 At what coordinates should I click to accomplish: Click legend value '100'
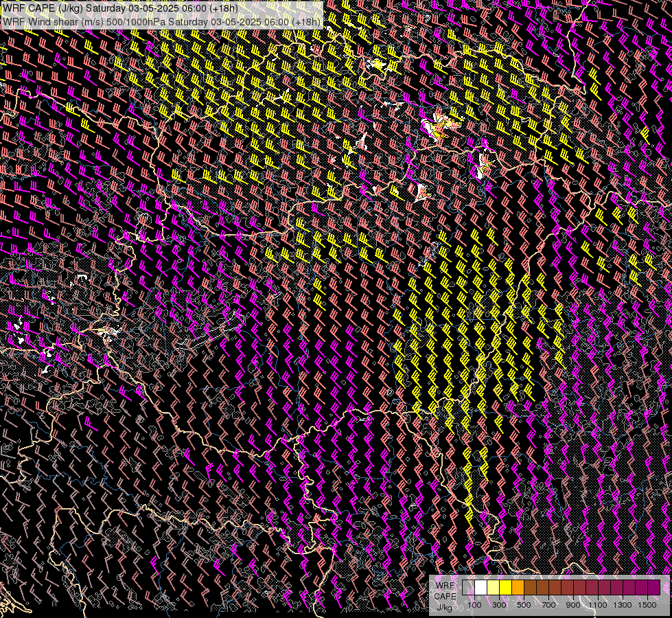474,605
